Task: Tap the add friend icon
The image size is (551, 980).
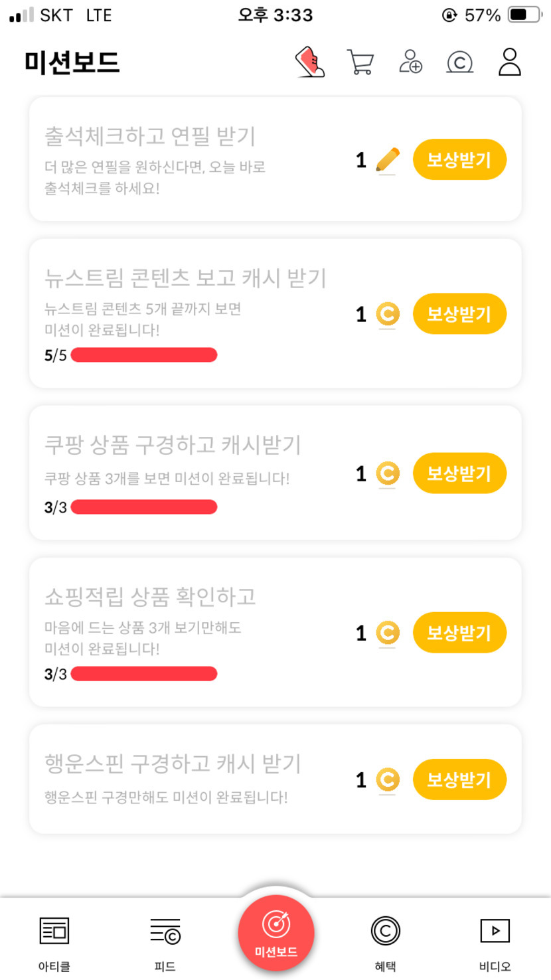Action: 410,62
